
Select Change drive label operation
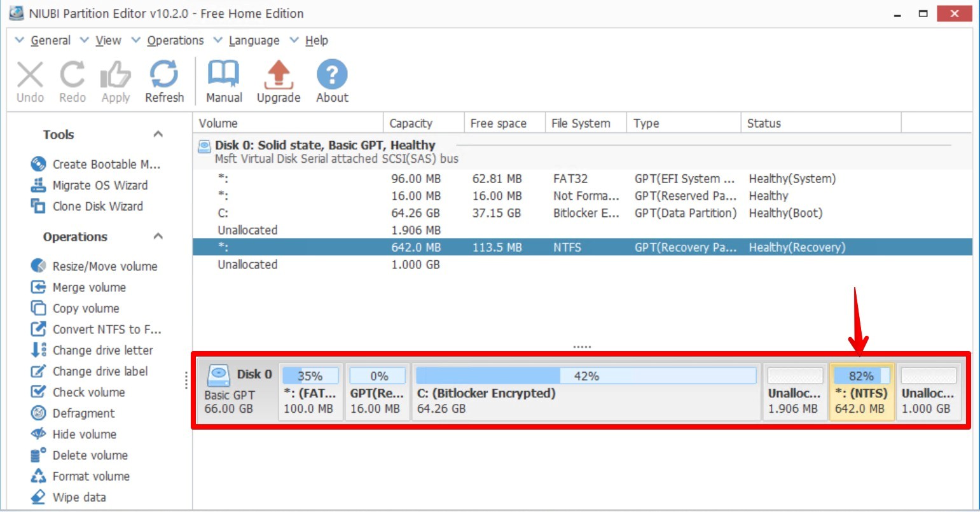click(x=89, y=371)
